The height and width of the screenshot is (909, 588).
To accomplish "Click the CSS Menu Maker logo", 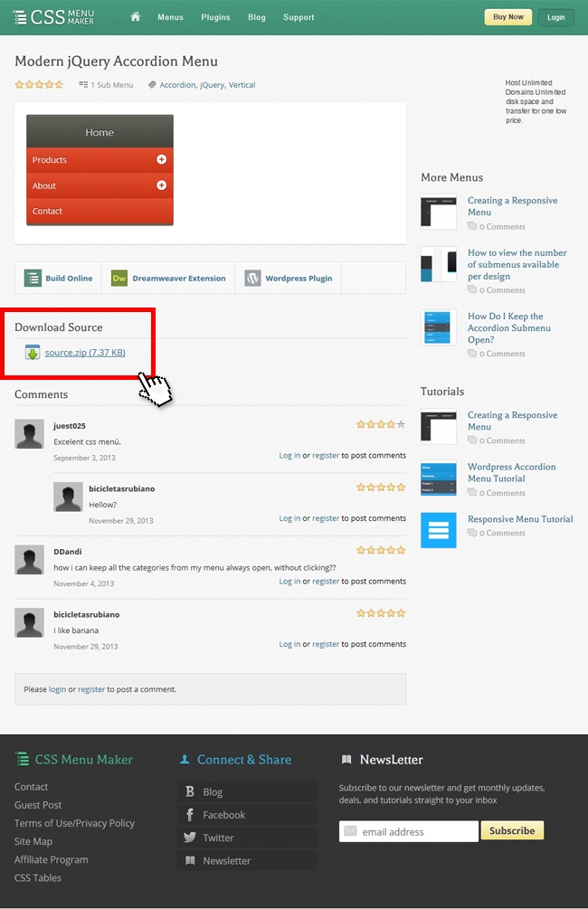I will point(53,17).
